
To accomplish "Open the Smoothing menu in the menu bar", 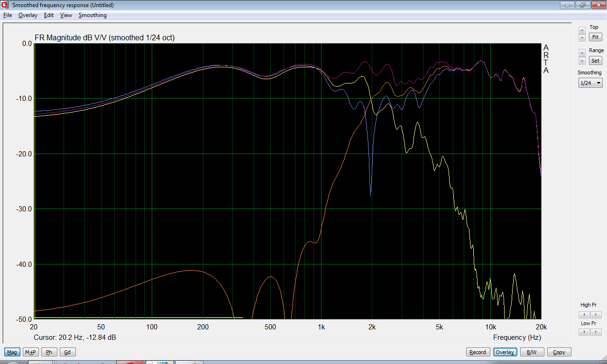I will click(x=92, y=15).
